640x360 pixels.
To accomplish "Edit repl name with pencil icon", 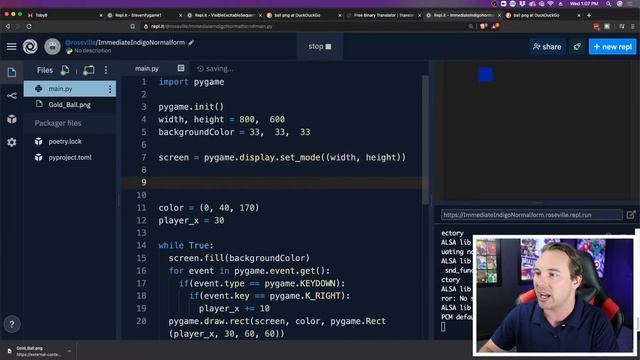I will (191, 42).
